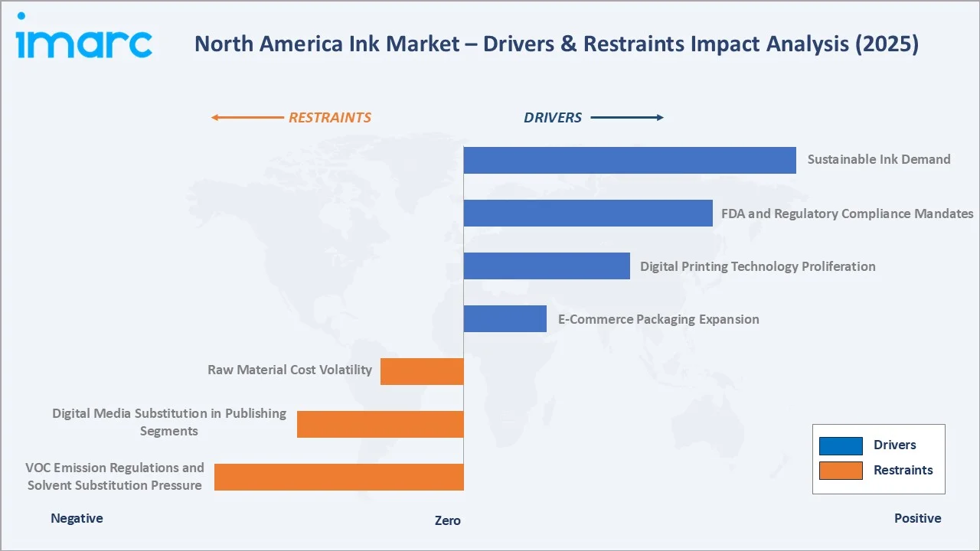Select the Sustainable Ink Demand bar
This screenshot has width=980, height=551.
629,160
